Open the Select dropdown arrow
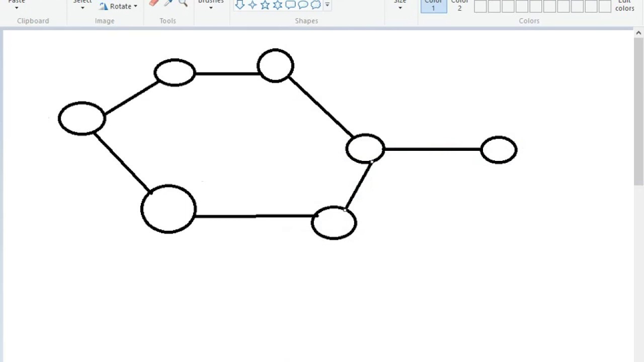This screenshot has width=644, height=362. (83, 8)
